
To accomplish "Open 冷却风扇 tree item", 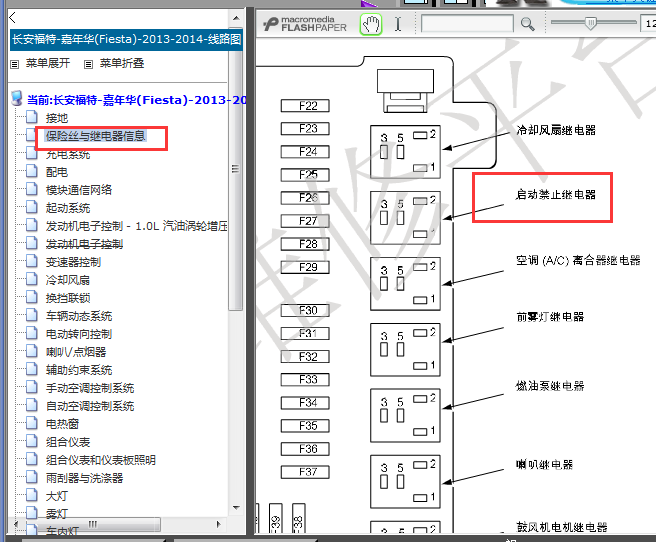I will coord(68,280).
